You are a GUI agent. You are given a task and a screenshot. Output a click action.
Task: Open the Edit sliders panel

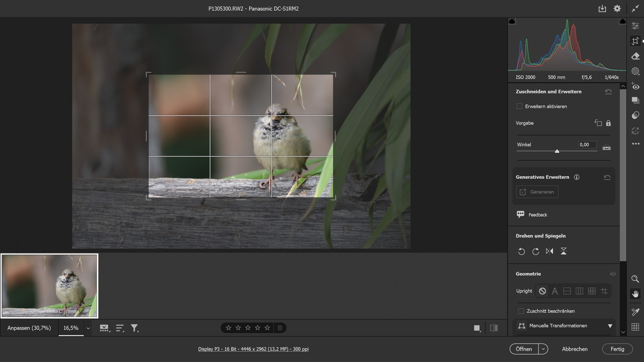[x=635, y=26]
